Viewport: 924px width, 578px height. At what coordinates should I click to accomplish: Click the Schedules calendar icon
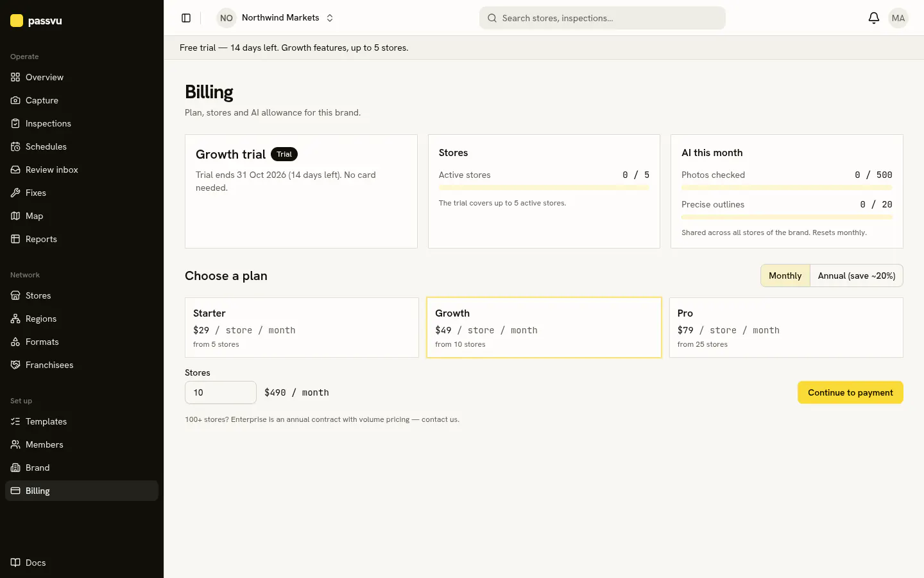tap(15, 146)
